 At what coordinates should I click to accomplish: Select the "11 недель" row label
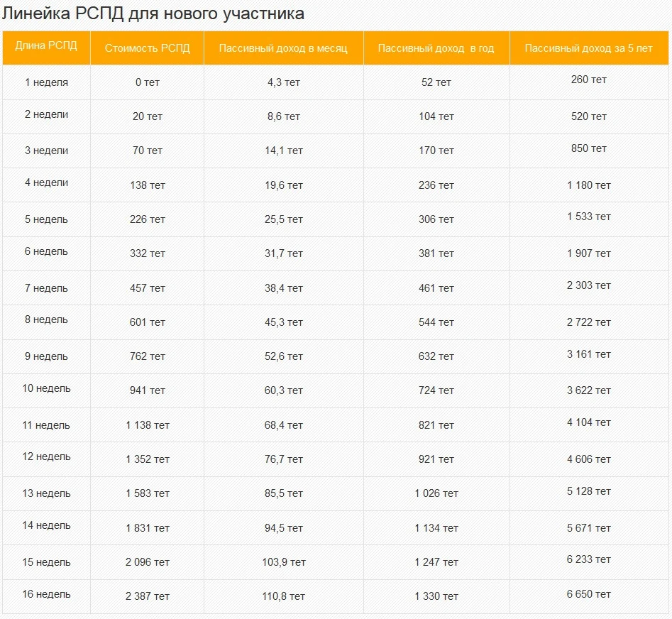pyautogui.click(x=46, y=425)
